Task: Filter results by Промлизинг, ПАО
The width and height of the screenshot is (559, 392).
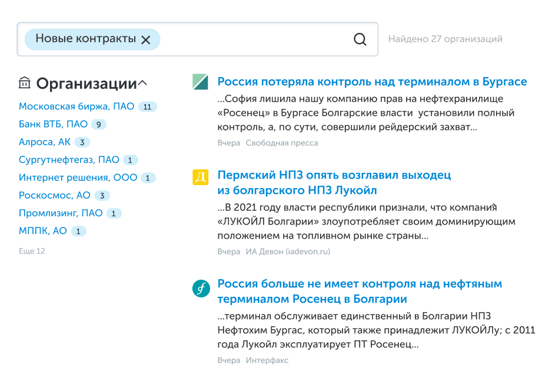Action: tap(61, 213)
